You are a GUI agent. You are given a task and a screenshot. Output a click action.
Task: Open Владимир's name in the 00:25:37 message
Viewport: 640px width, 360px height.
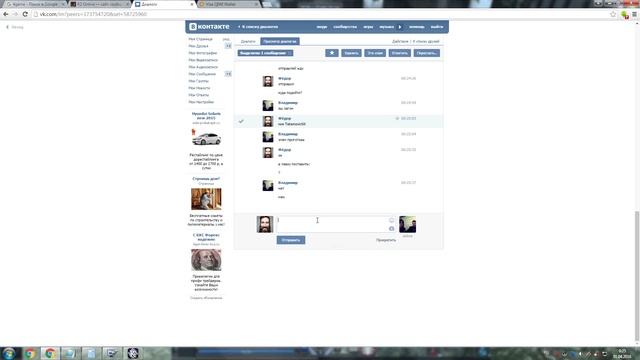click(288, 183)
